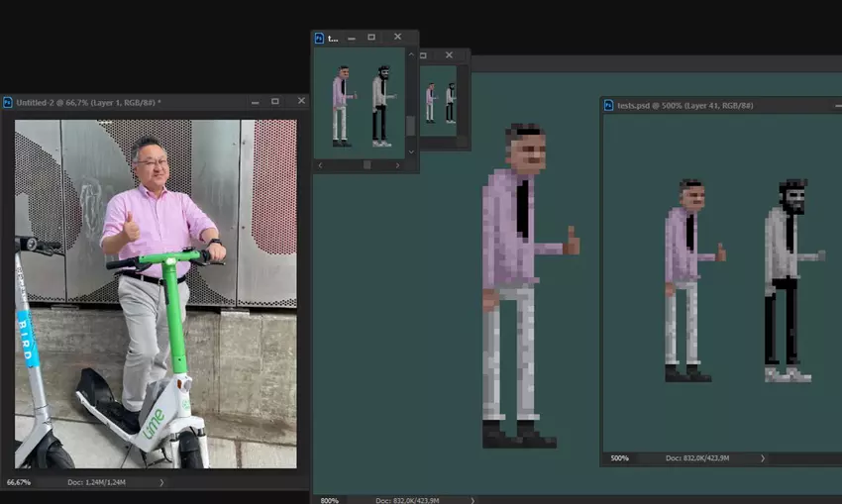842x504 pixels.
Task: Click the 66,67% zoom level field
Action: coord(19,482)
